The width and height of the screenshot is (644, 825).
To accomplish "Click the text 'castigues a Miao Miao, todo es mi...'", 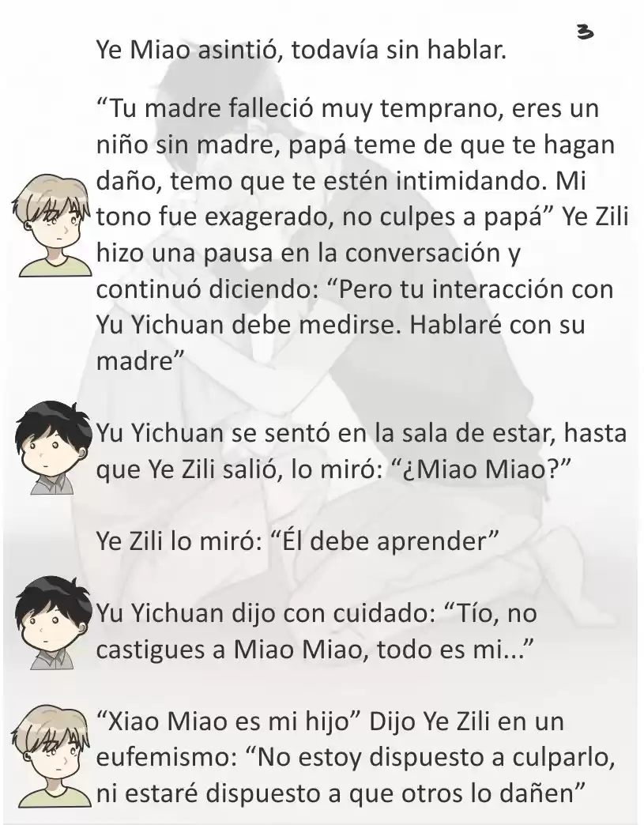I will [x=315, y=650].
